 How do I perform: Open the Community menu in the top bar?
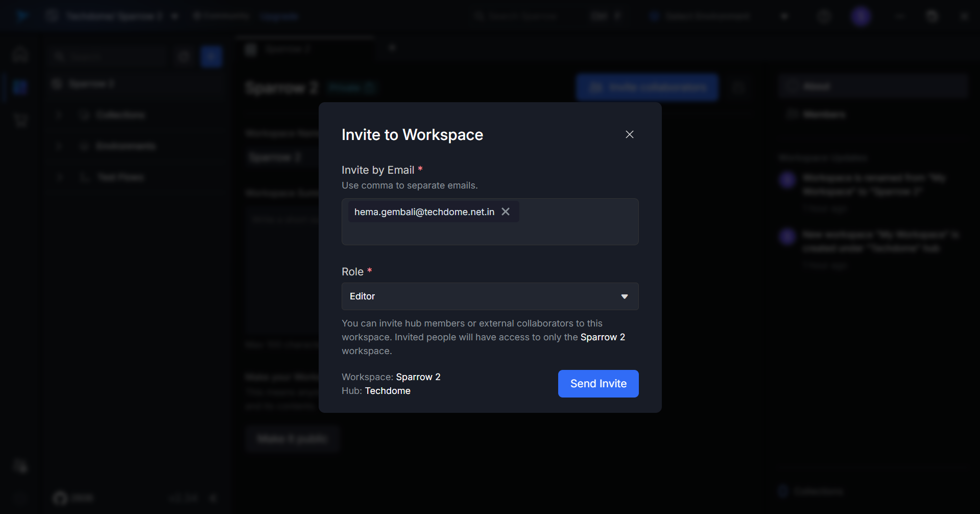coord(221,16)
